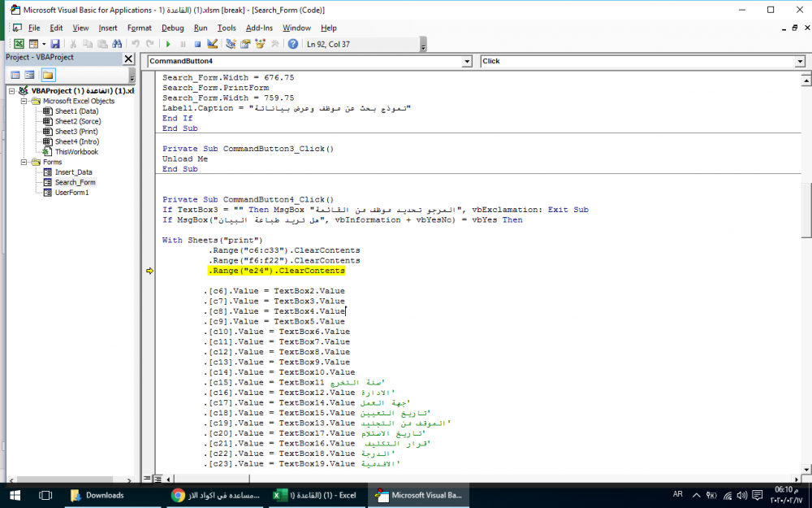Click the Cut scissors icon
812x508 pixels.
(73, 44)
